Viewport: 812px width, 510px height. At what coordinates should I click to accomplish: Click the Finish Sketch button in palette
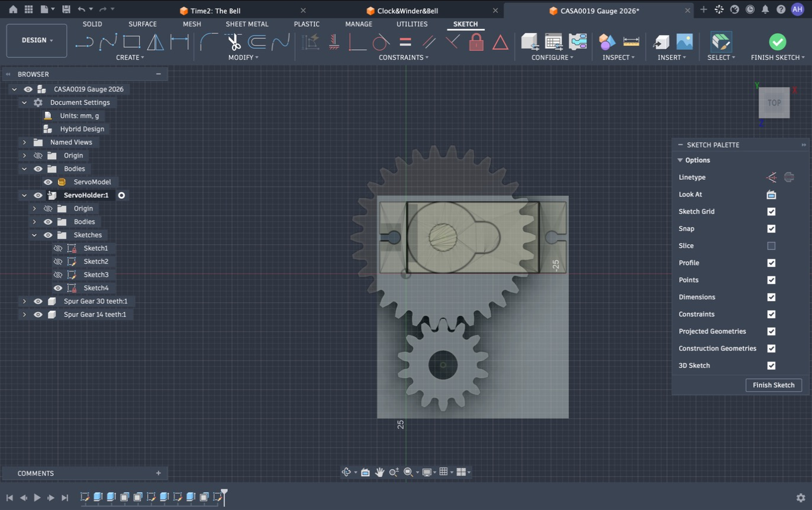coord(774,385)
